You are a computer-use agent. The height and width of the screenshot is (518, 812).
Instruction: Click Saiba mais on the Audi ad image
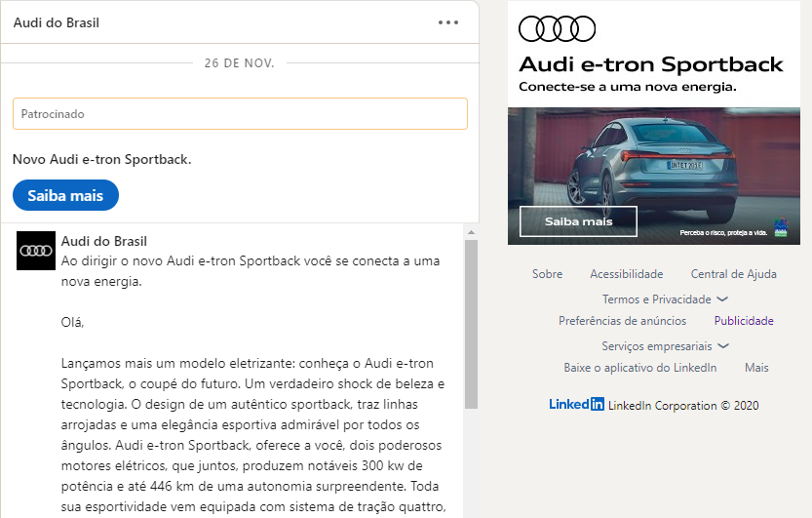click(x=578, y=221)
